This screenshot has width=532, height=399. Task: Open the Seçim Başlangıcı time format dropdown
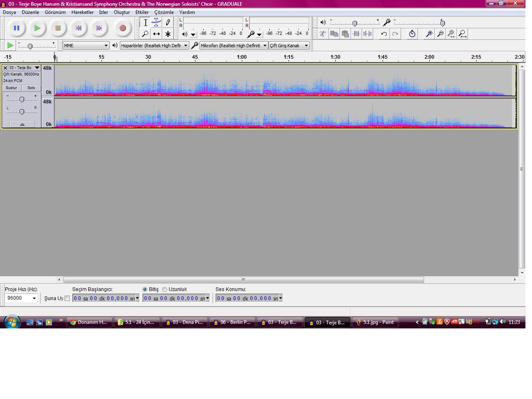[x=137, y=298]
